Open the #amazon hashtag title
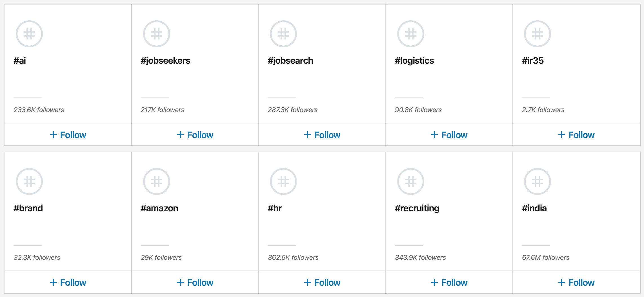Screen dimensions: 644x297 (159, 208)
